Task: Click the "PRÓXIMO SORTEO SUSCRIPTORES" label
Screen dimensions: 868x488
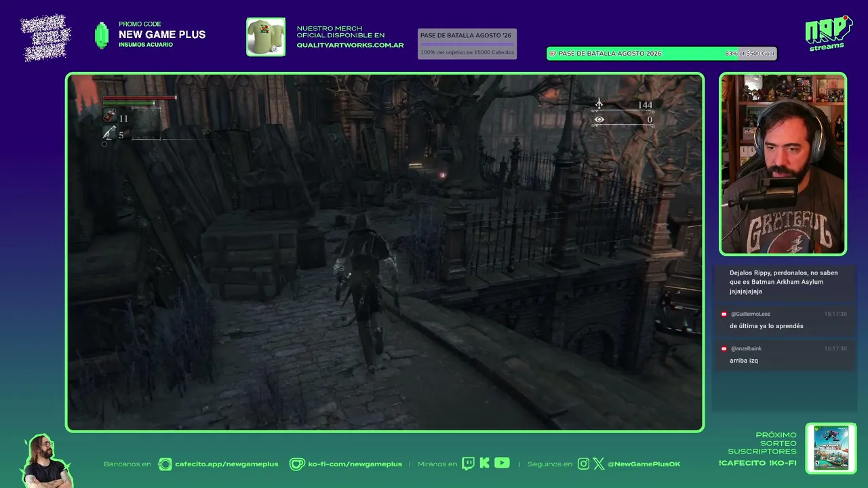Action: [x=762, y=443]
